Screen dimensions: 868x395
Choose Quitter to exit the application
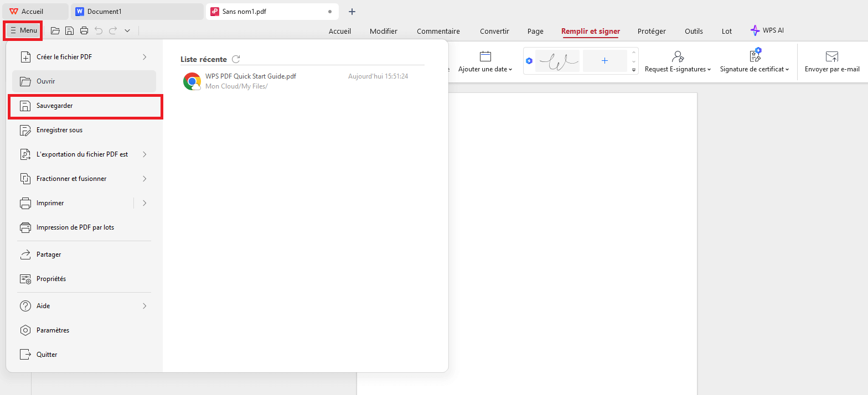(x=84, y=355)
